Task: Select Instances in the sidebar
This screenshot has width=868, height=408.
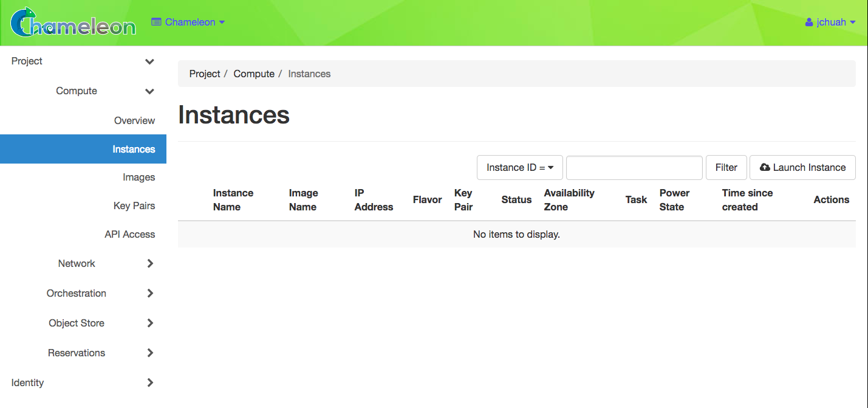Action: tap(83, 149)
